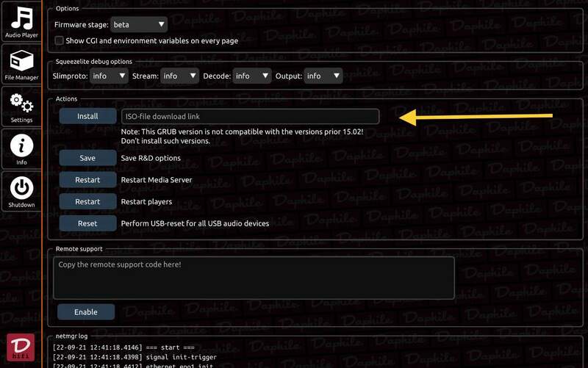Expand the Output debug level dropdown
588x368 pixels.
click(323, 76)
